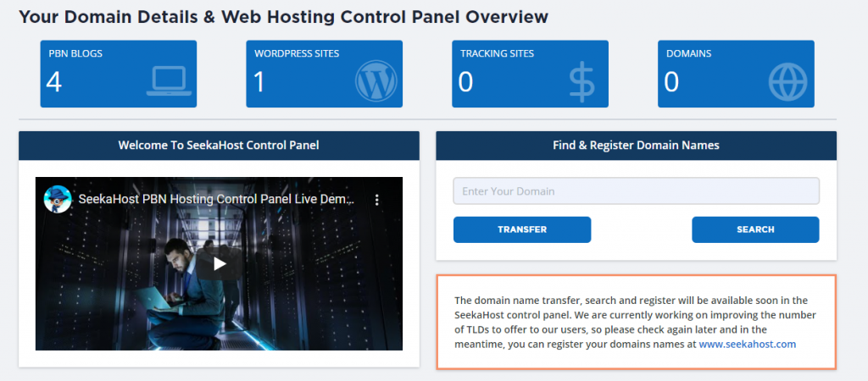Click the Tracking Sites count 0
This screenshot has width=868, height=381.
[465, 82]
